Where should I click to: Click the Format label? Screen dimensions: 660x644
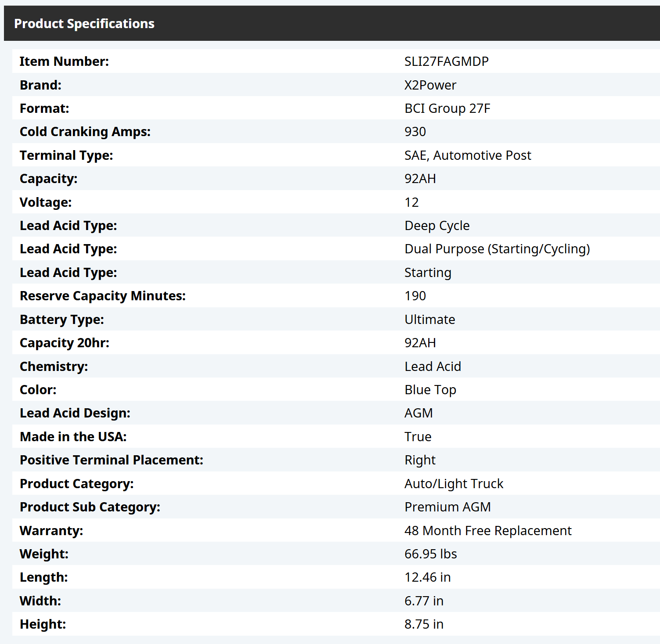44,108
